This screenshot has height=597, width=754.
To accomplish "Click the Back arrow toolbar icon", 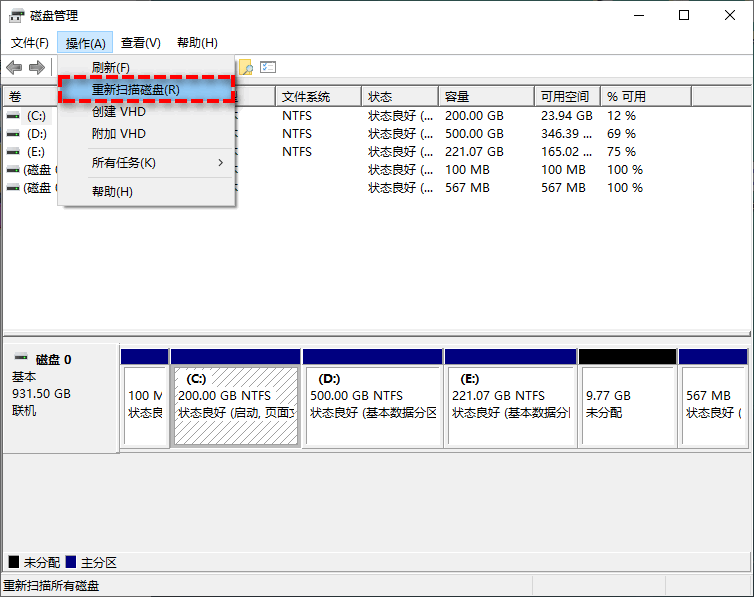I will click(14, 68).
